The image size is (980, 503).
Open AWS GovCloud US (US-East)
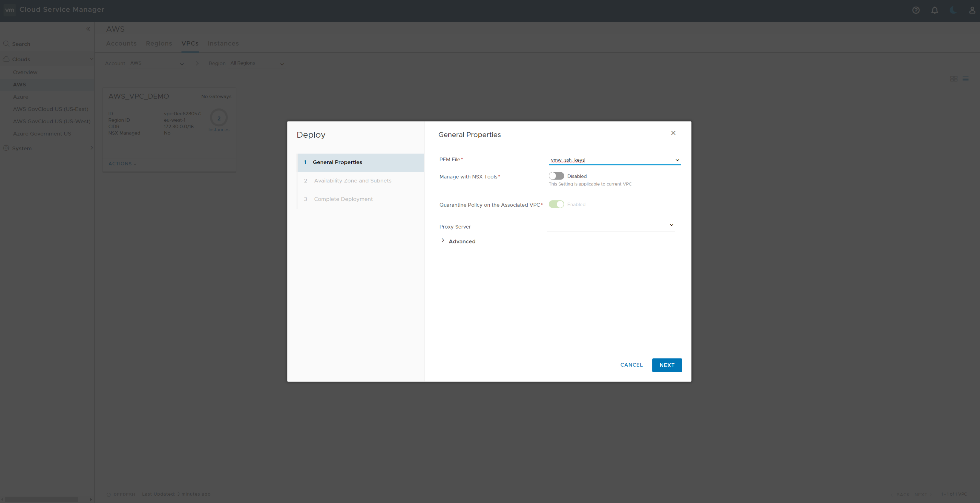(51, 109)
